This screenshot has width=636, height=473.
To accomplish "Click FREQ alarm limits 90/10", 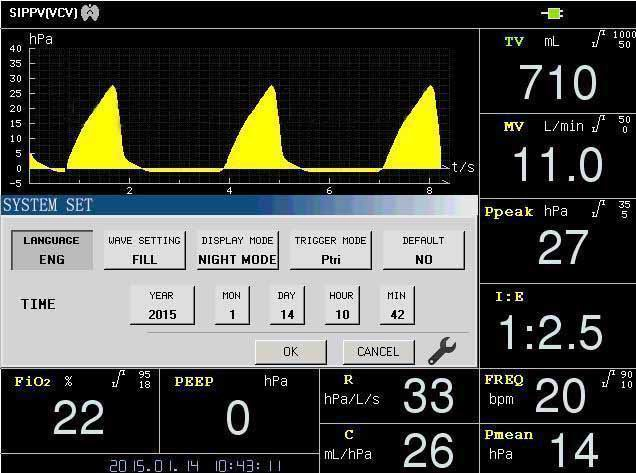I will click(x=627, y=379).
